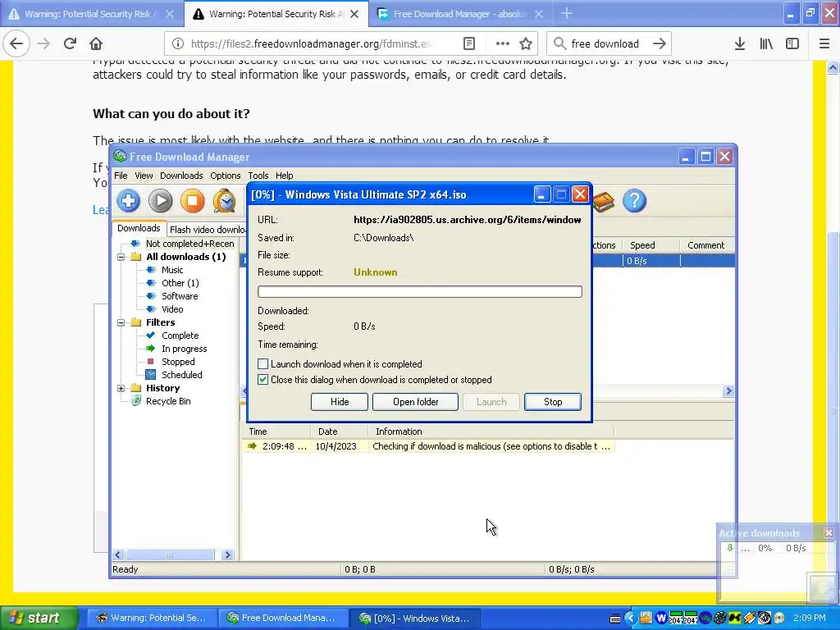
Task: Open the Downloads menu
Action: [181, 176]
